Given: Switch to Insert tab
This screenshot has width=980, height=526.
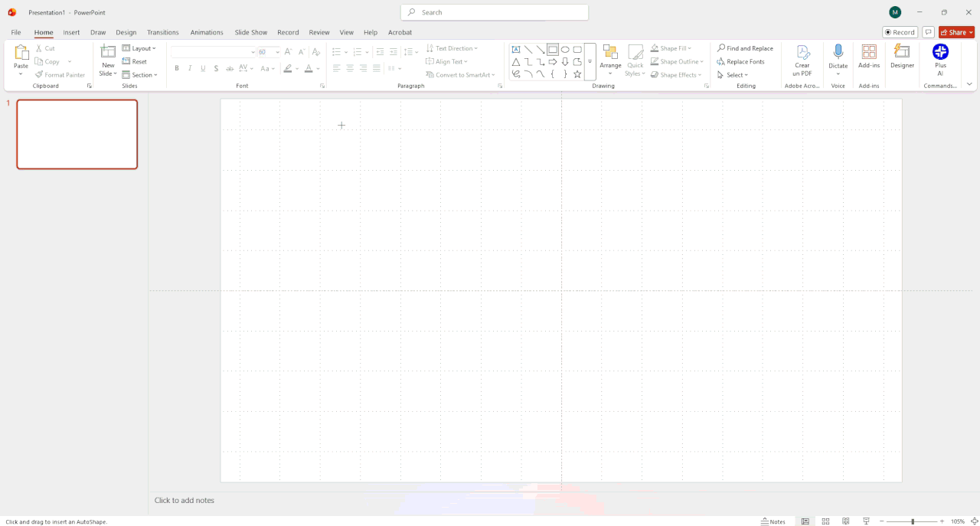Looking at the screenshot, I should pyautogui.click(x=71, y=32).
